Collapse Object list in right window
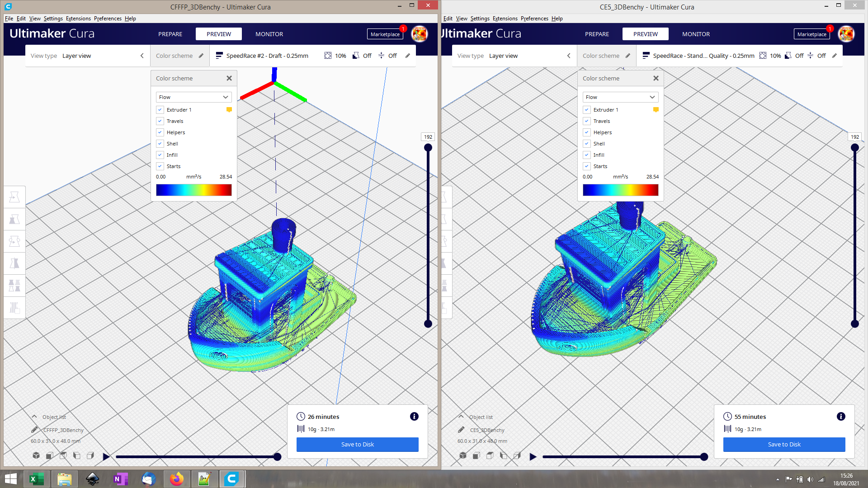 click(461, 417)
